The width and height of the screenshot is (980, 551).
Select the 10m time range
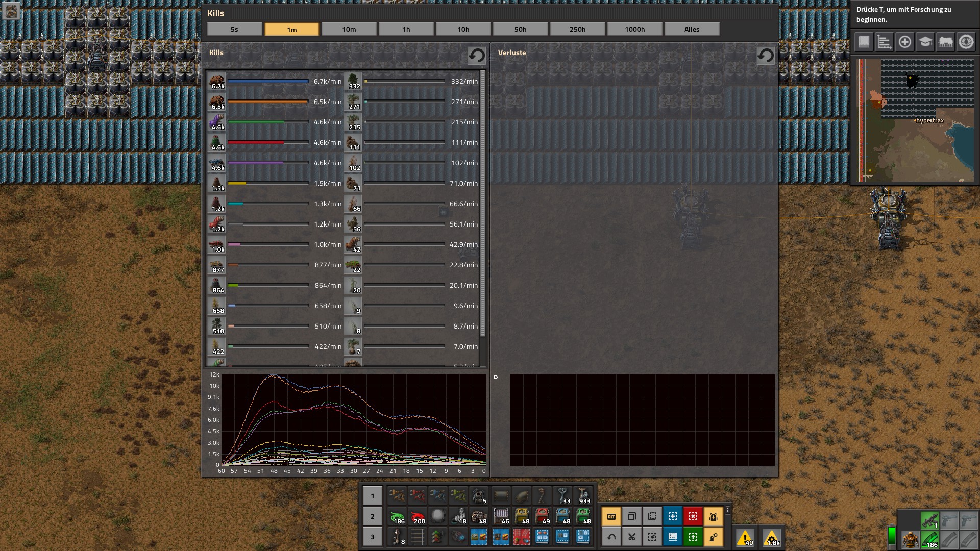tap(349, 29)
